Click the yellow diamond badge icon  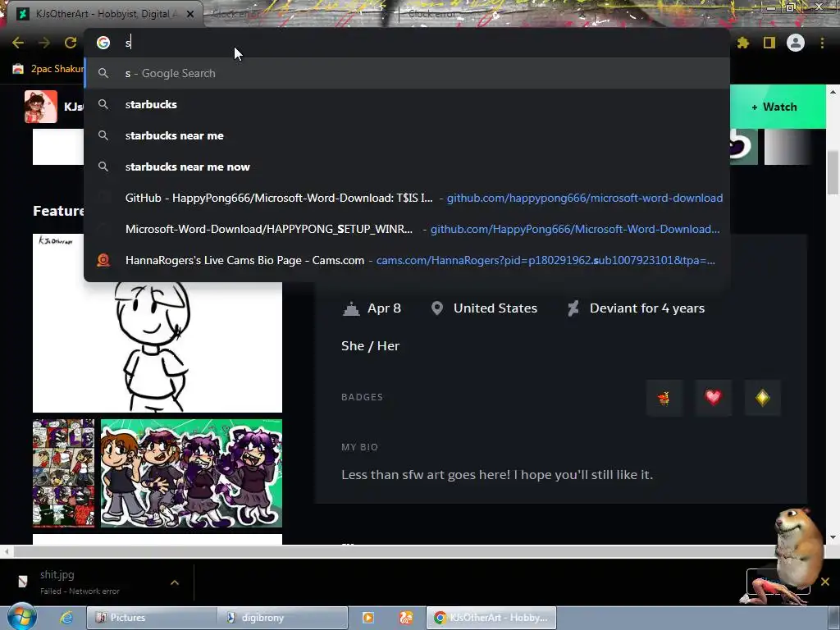click(762, 398)
